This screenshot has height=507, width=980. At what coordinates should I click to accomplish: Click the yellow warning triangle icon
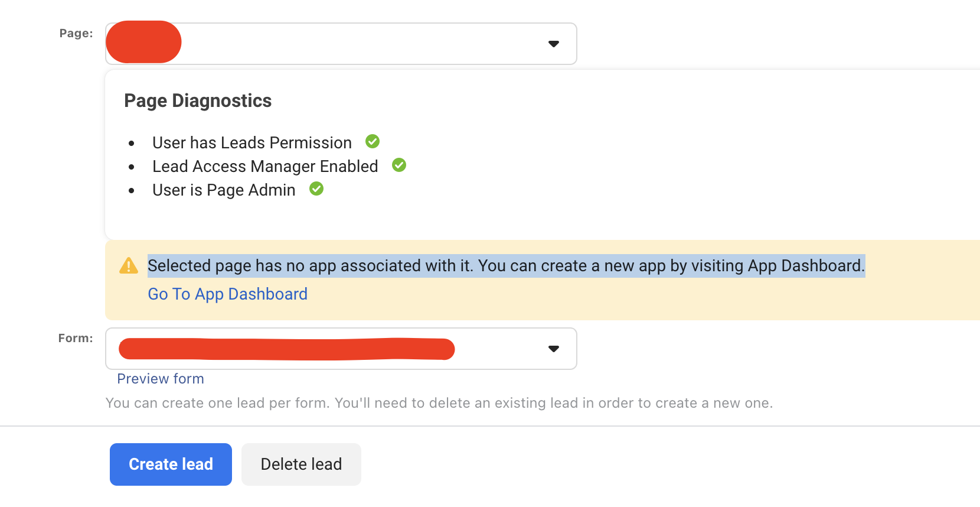coord(129,266)
